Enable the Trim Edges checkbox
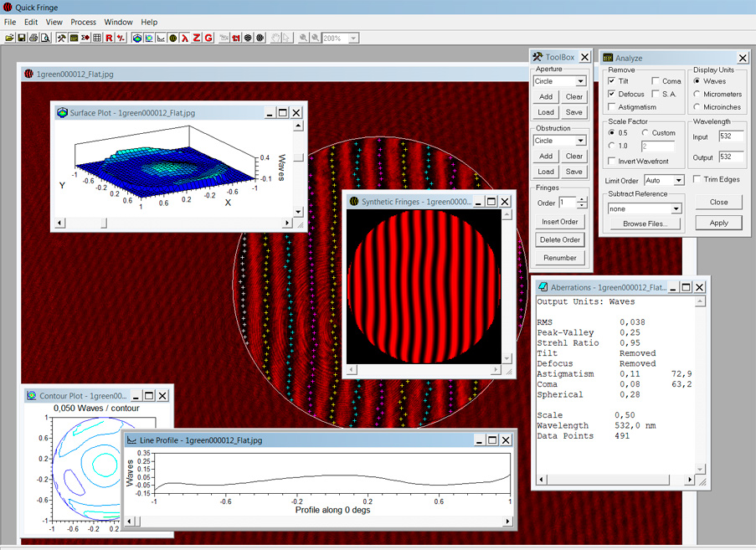Image resolution: width=756 pixels, height=550 pixels. pos(697,179)
